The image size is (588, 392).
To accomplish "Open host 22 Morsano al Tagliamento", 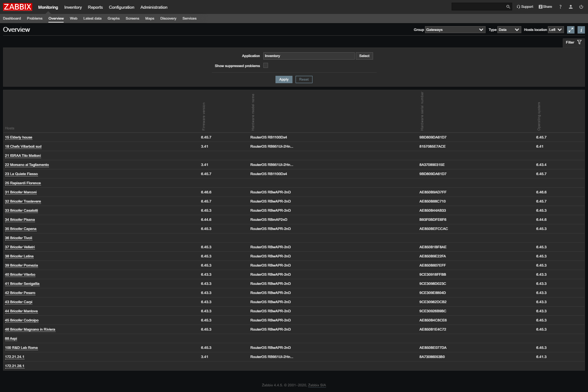I will [x=27, y=165].
